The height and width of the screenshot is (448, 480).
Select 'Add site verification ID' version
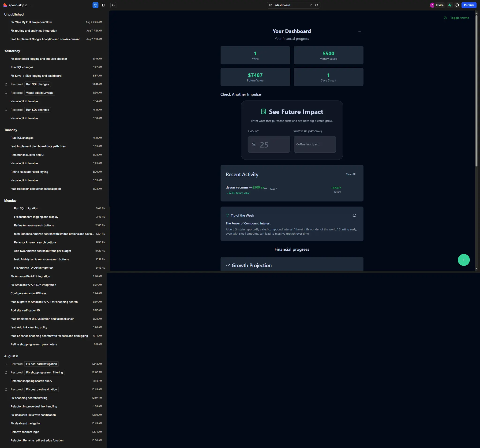tap(53, 310)
